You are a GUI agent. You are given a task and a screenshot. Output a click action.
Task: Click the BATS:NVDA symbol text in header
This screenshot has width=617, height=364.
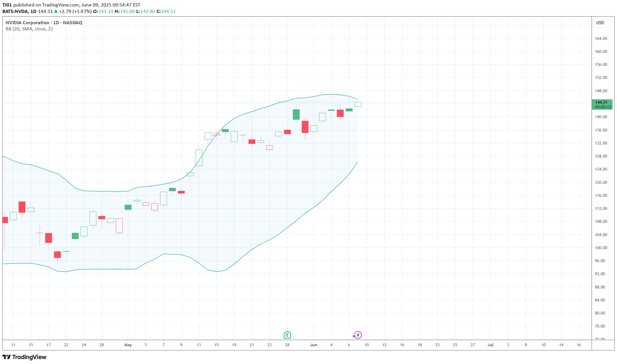[x=15, y=11]
